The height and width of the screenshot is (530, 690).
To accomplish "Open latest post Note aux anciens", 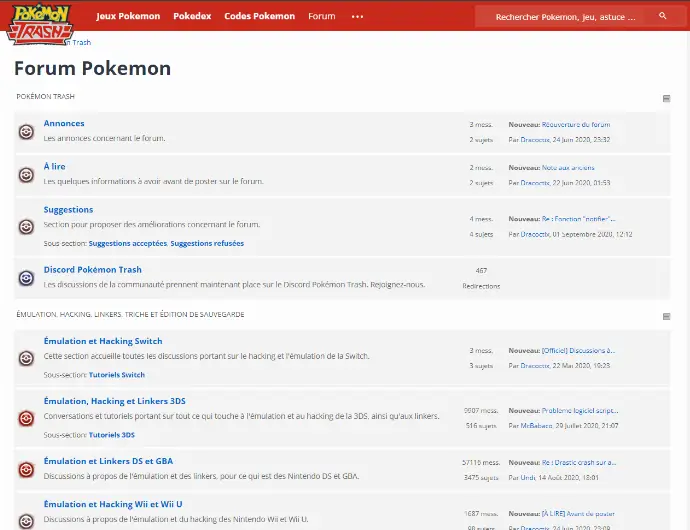I will (x=568, y=168).
